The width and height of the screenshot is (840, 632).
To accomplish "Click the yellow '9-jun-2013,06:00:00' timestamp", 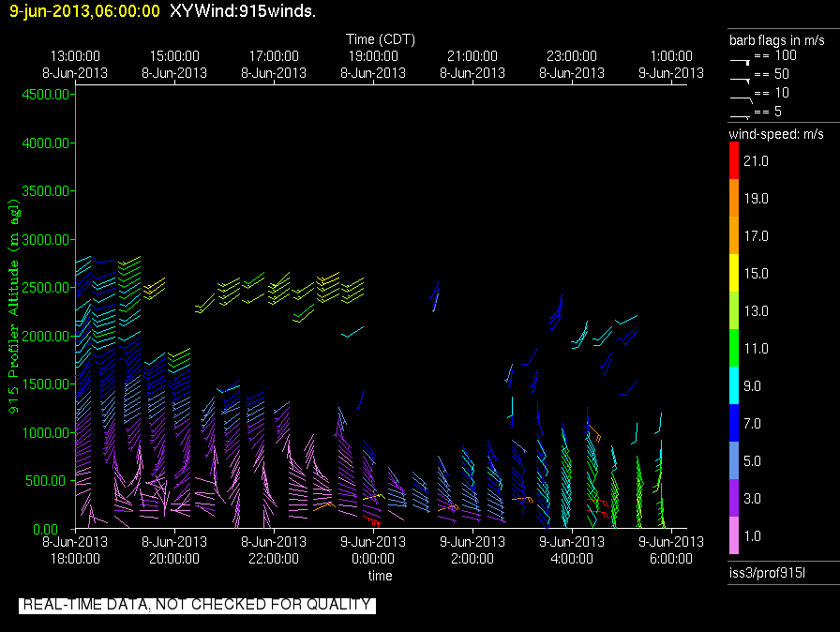I will pos(84,11).
